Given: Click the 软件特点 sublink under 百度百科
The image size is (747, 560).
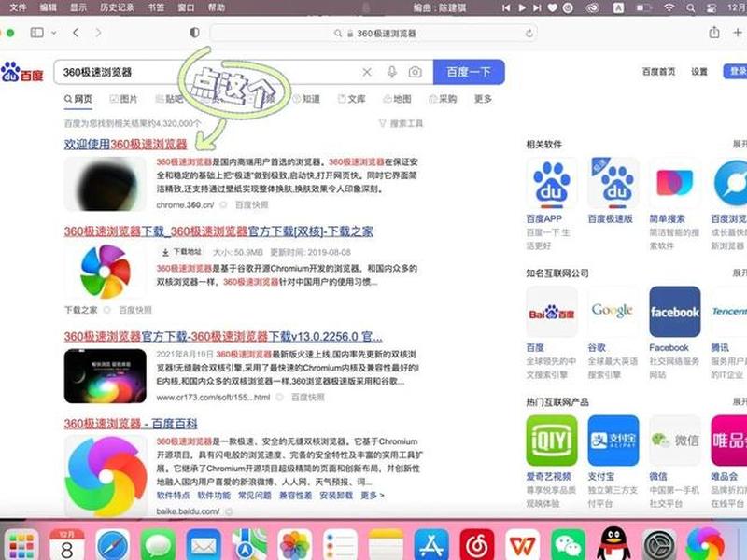Looking at the screenshot, I should click(173, 496).
